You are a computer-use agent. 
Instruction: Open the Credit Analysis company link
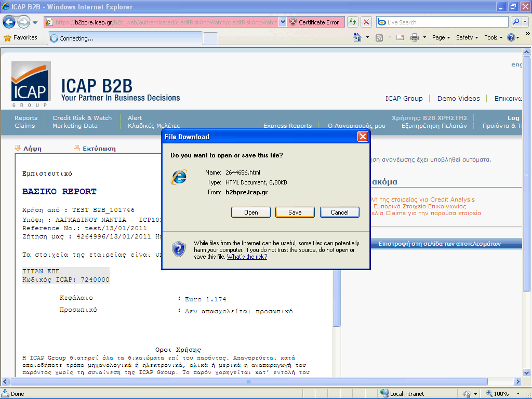tap(423, 199)
